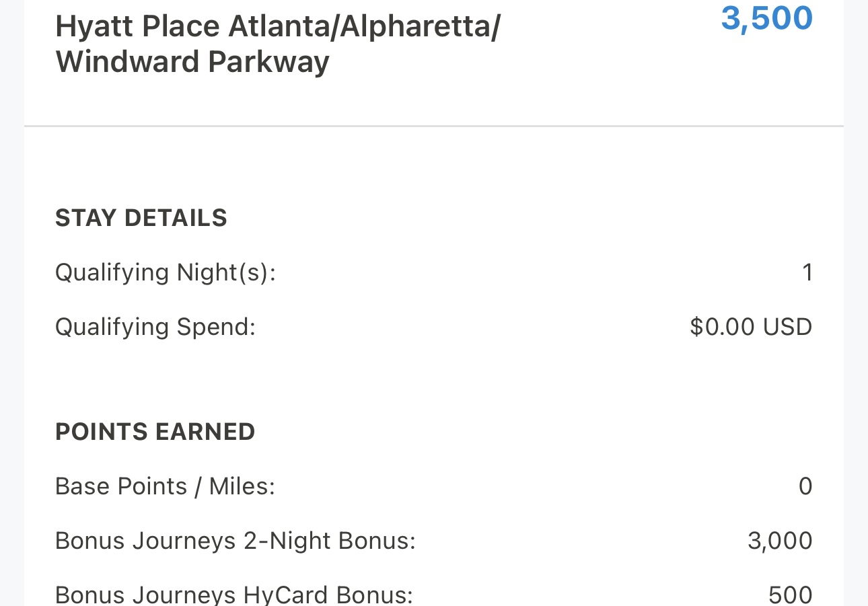Screen dimensions: 868x606
Task: Select the Qualifying Spend label
Action: (155, 328)
